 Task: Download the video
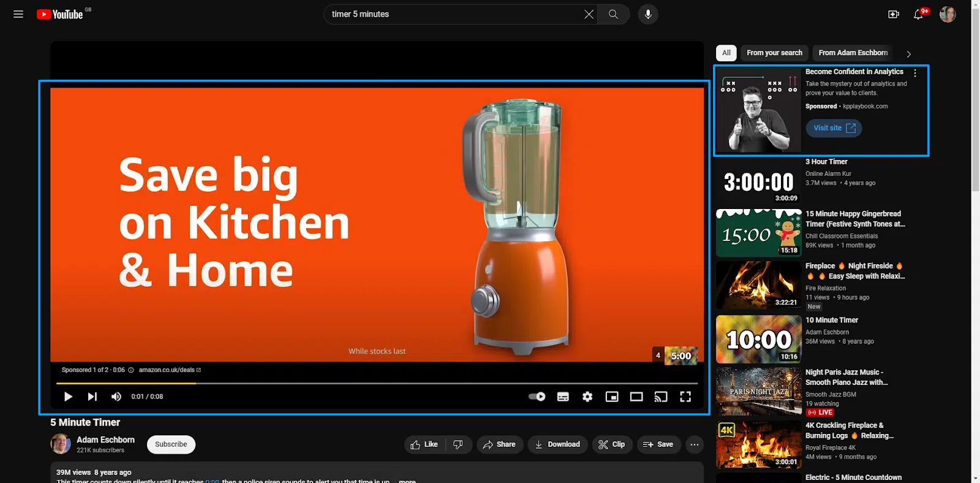[x=557, y=444]
